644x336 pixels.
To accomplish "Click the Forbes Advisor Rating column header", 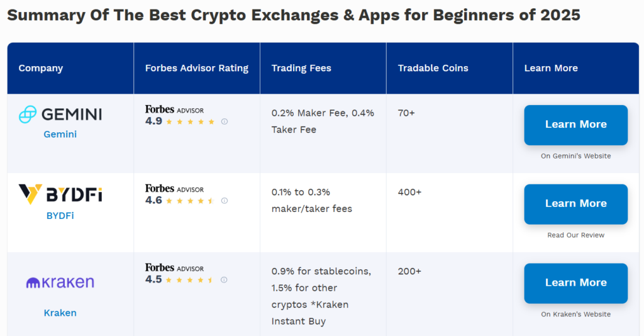I will pos(197,68).
